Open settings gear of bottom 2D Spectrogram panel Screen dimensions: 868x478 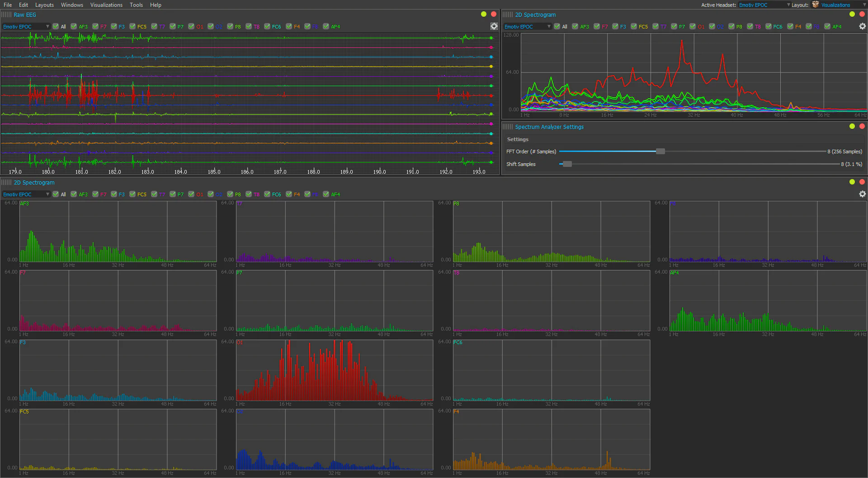click(862, 194)
